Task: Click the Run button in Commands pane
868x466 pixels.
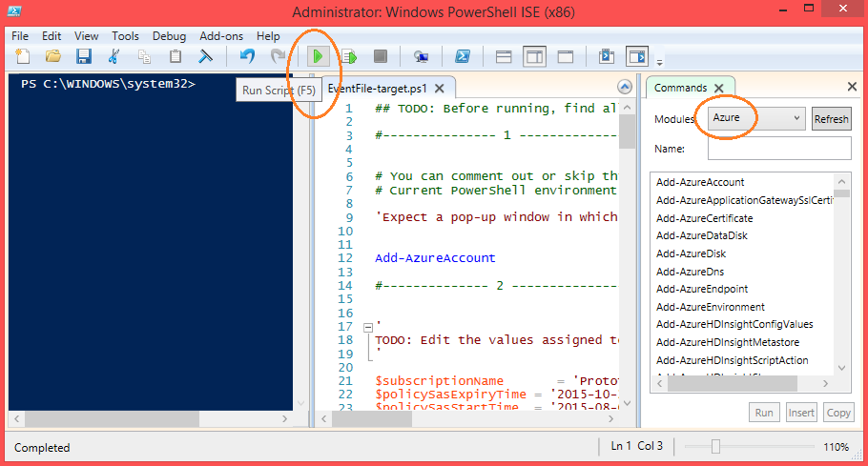Action: click(x=764, y=413)
